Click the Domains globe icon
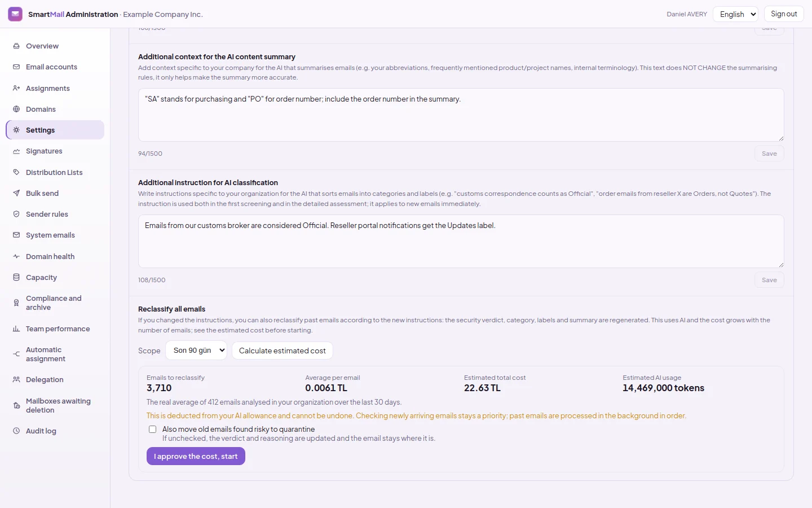This screenshot has width=812, height=508. (x=16, y=109)
